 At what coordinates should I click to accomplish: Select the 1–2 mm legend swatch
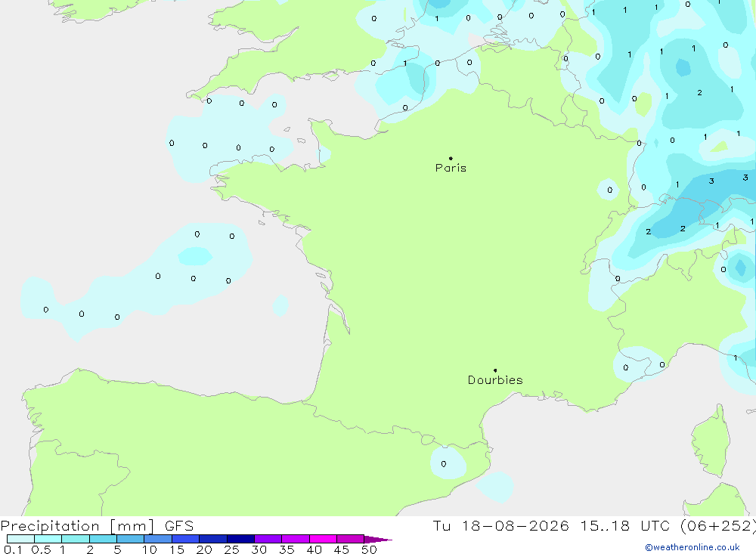point(76,539)
